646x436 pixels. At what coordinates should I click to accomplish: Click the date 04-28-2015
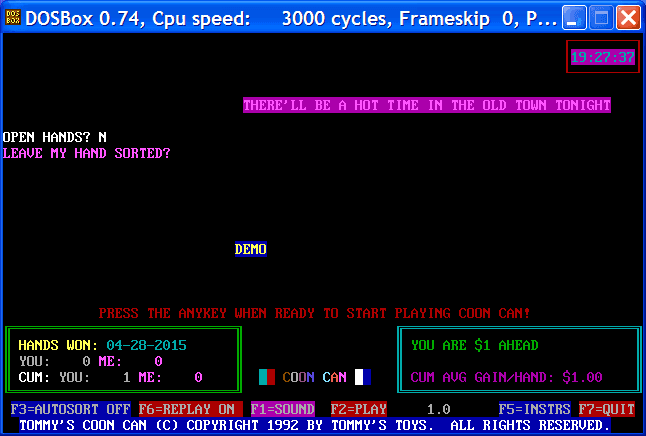146,345
